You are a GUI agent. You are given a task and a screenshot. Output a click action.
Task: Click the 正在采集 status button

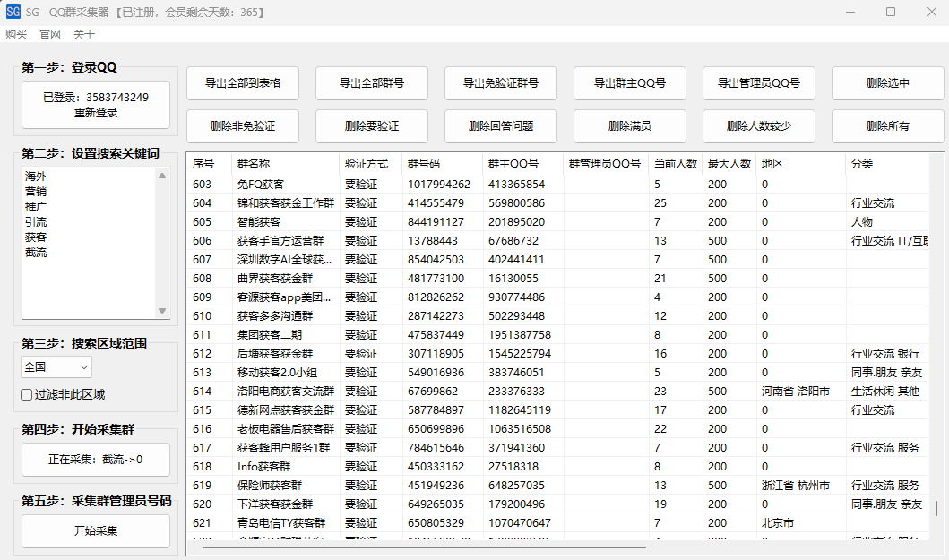[x=96, y=460]
